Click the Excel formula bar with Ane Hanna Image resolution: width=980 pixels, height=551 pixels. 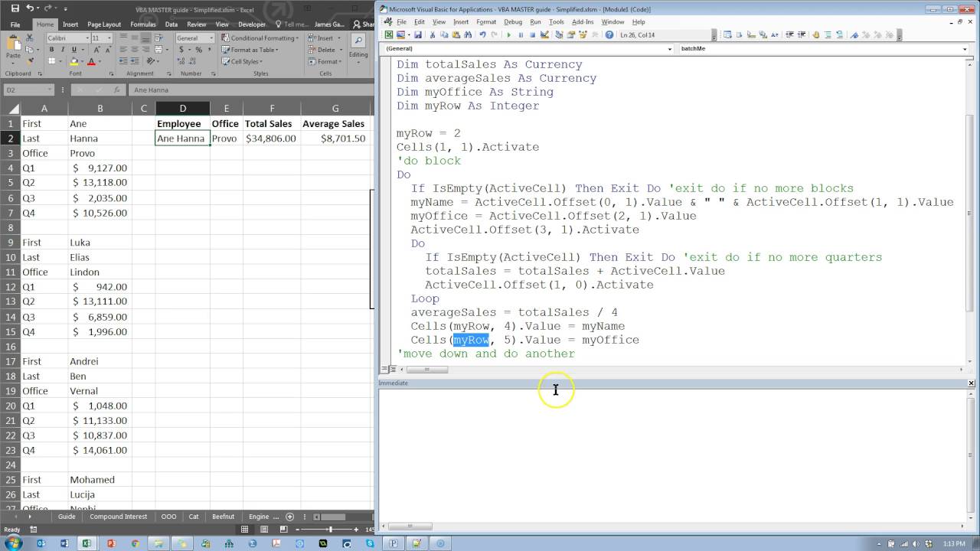tap(253, 90)
